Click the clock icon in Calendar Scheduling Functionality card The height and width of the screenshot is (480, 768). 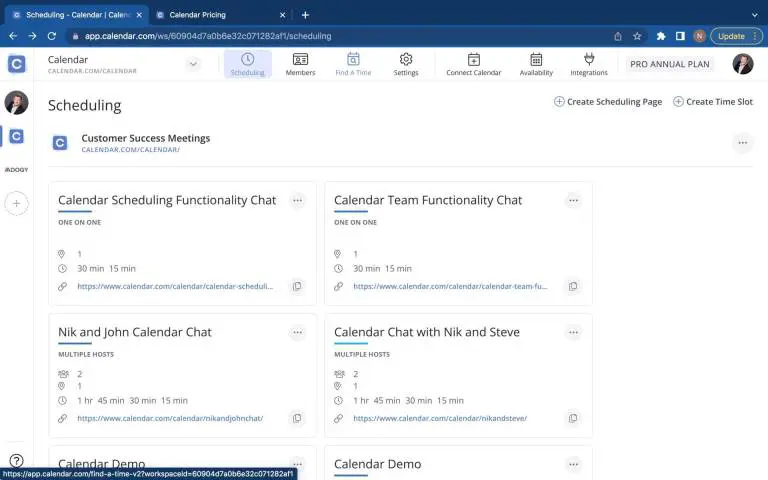pyautogui.click(x=62, y=268)
